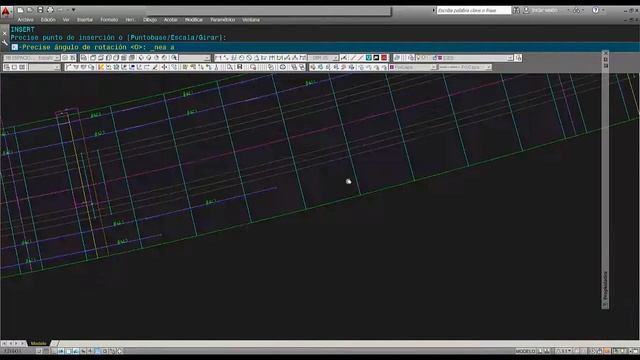Click the MODELO space button in status bar
640x360 pixels.
point(525,351)
